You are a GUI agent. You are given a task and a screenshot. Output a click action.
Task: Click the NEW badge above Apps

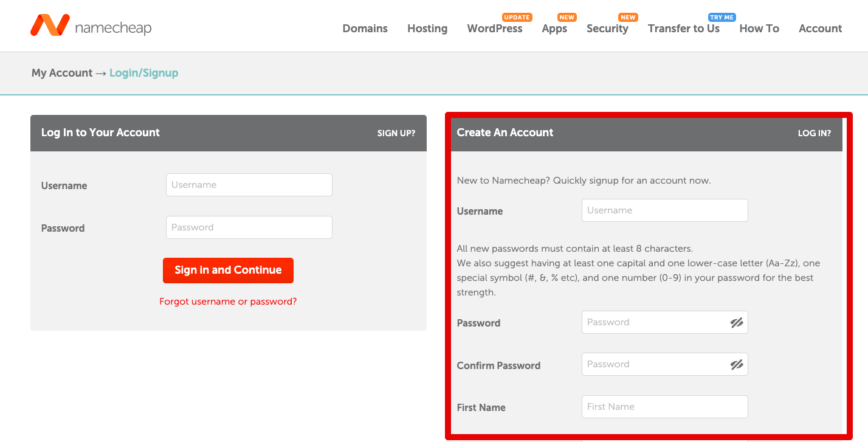[568, 17]
